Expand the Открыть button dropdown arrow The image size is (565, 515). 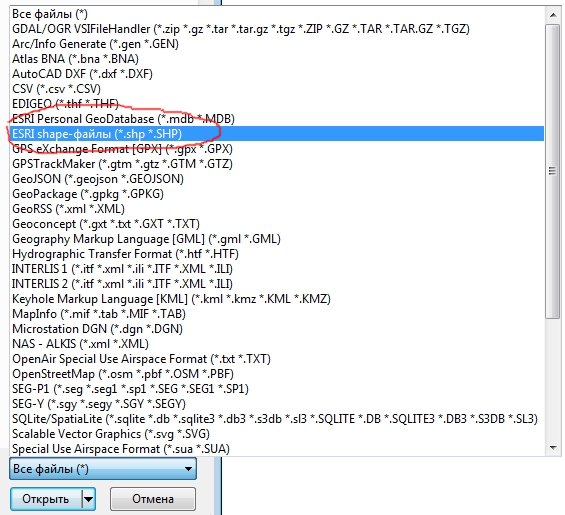[89, 499]
